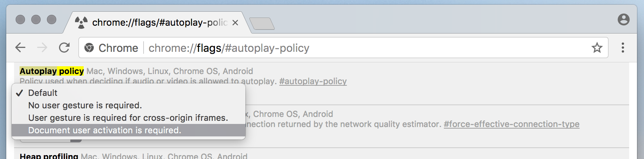Viewport: 644px width, 159px height.
Task: Open a new tab
Action: 262,24
